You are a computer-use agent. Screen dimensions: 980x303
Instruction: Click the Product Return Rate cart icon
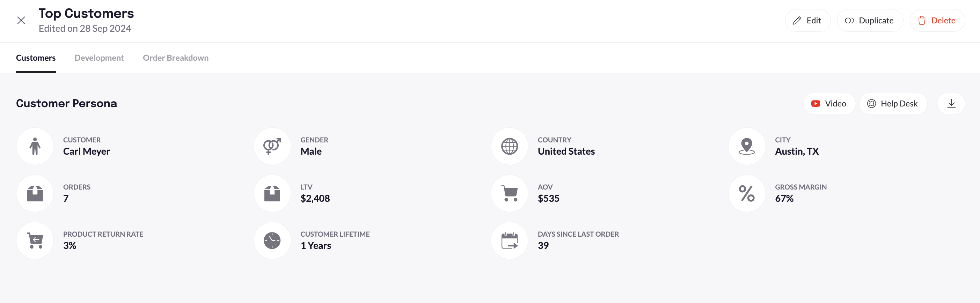(35, 241)
